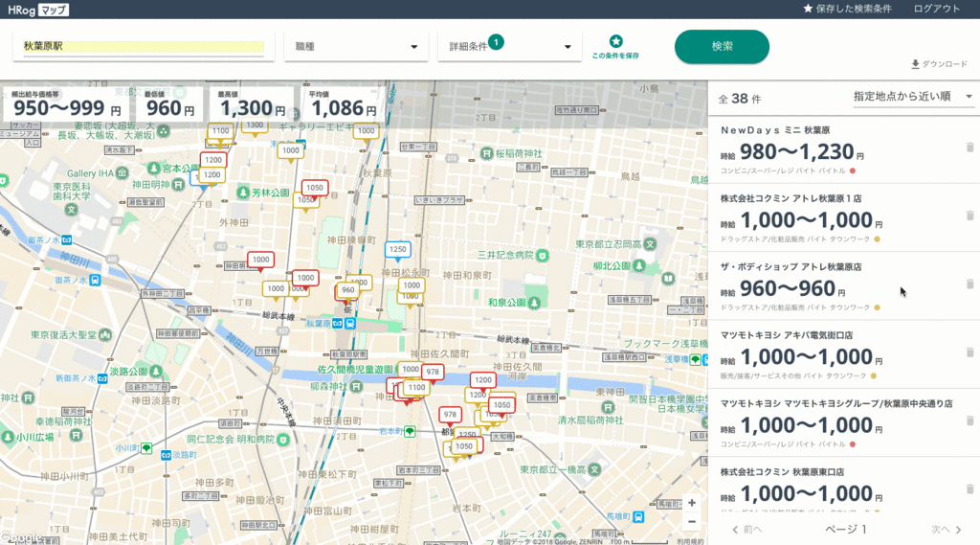The image size is (980, 545).
Task: Click the 利用規約 link on map
Action: 690,541
